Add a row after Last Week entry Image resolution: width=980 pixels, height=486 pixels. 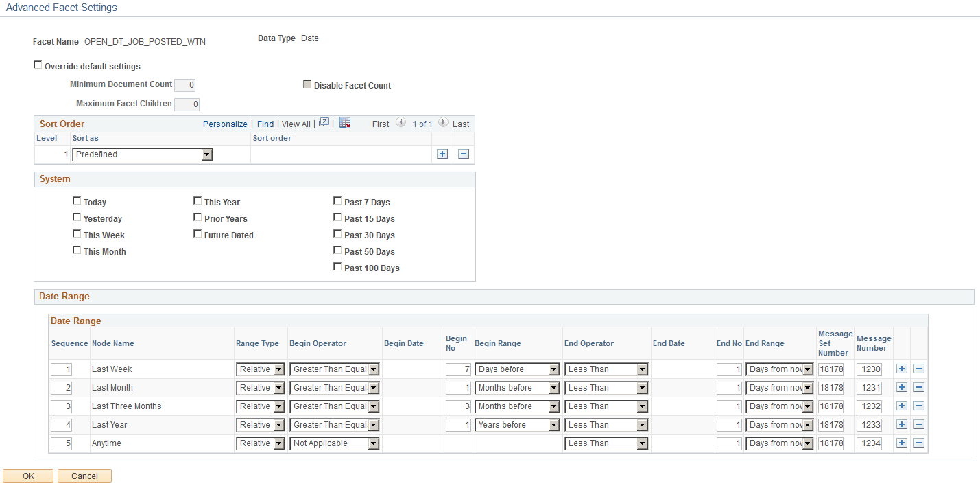(x=901, y=369)
